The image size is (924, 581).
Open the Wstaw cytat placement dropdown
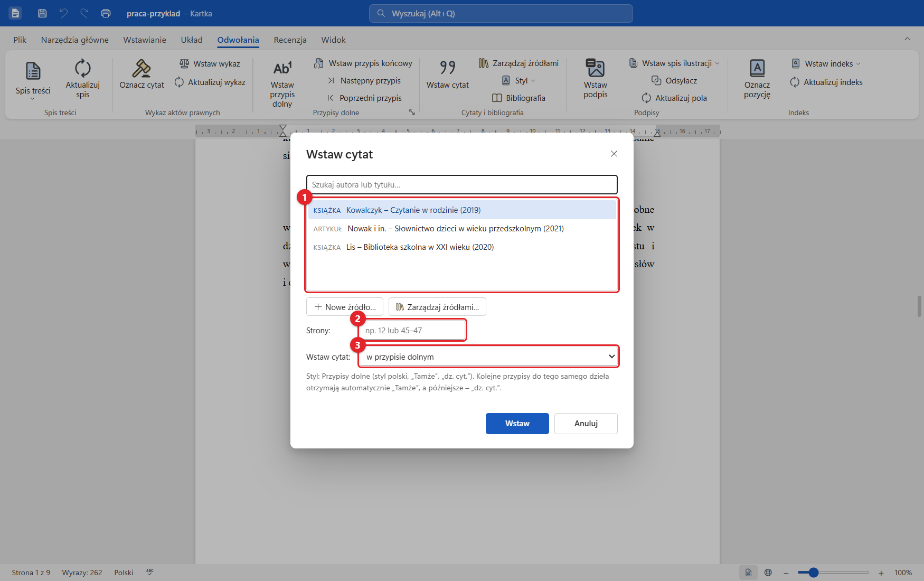pos(488,357)
